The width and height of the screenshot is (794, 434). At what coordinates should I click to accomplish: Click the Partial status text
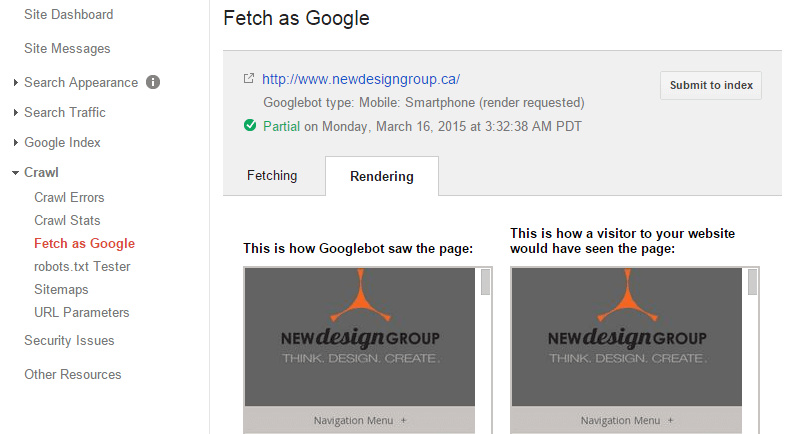[282, 126]
